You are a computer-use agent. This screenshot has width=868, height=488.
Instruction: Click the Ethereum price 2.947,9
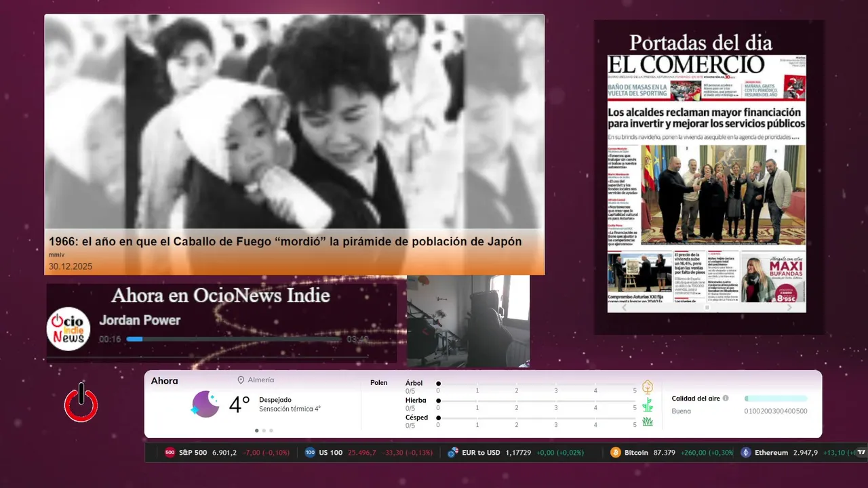[x=806, y=453]
